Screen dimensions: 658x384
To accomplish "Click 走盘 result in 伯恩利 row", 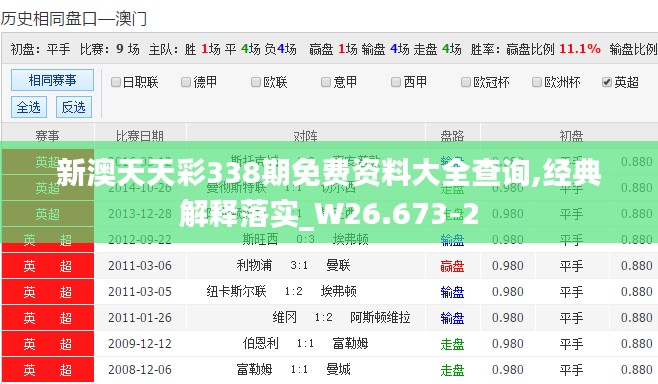I will pos(452,344).
